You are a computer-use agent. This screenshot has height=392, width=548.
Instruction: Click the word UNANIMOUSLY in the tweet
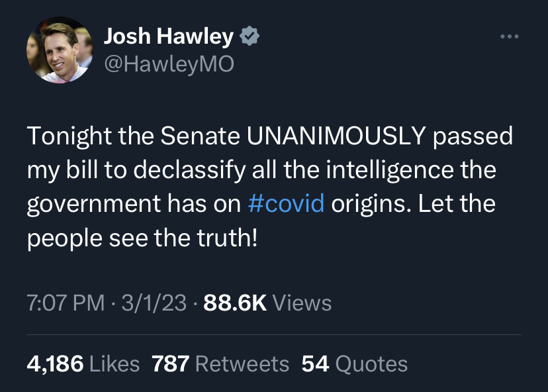click(x=335, y=136)
